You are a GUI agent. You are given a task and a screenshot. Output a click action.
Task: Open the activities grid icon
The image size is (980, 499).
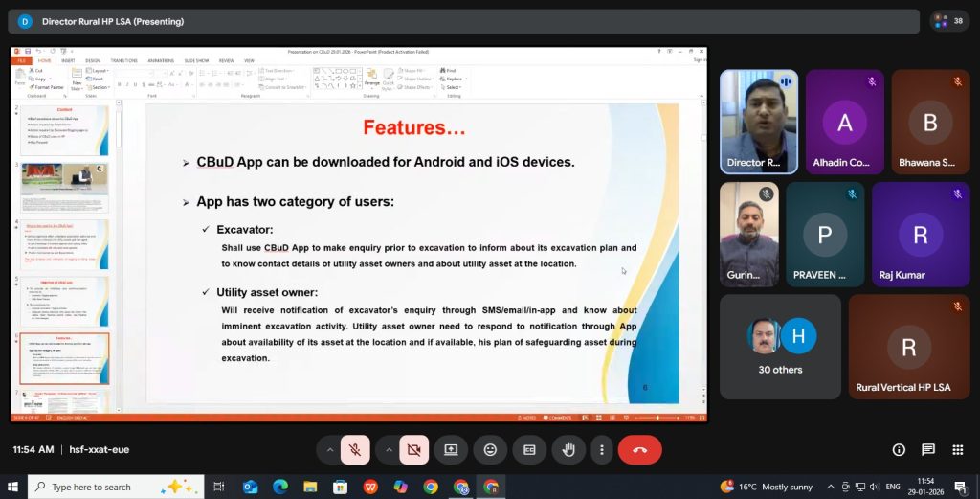point(957,449)
